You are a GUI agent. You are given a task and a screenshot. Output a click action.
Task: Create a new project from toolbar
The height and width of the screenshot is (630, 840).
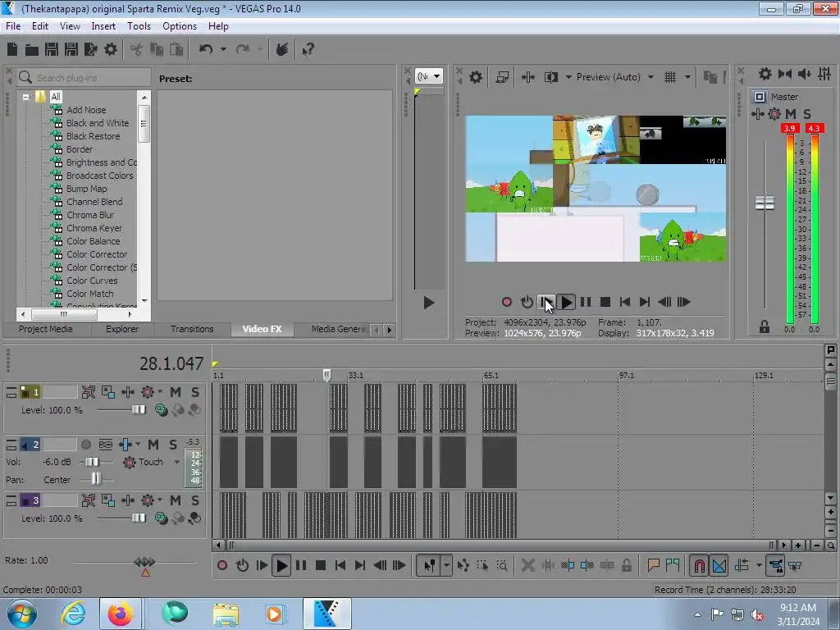12,50
